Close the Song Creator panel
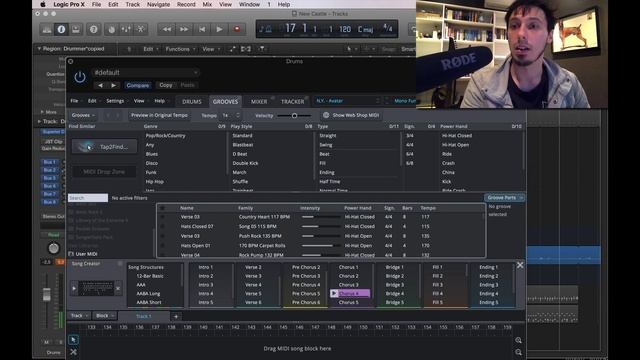Screen dimensions: 640x360 tap(520, 265)
